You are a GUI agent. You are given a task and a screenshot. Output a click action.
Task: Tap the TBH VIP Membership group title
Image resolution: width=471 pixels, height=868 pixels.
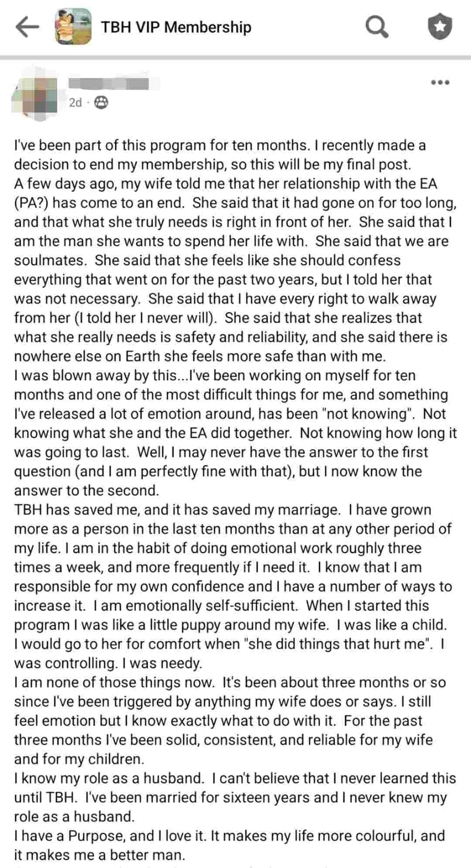point(176,27)
